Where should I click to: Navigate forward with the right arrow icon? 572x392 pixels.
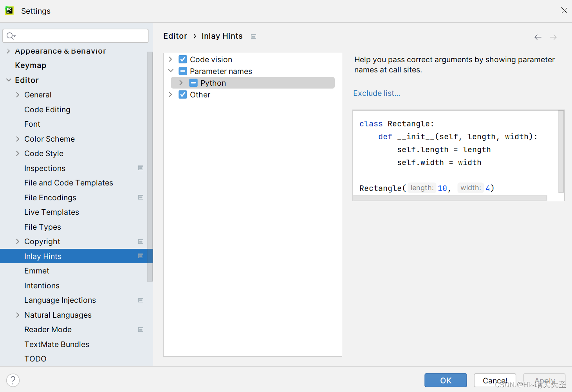coord(553,37)
